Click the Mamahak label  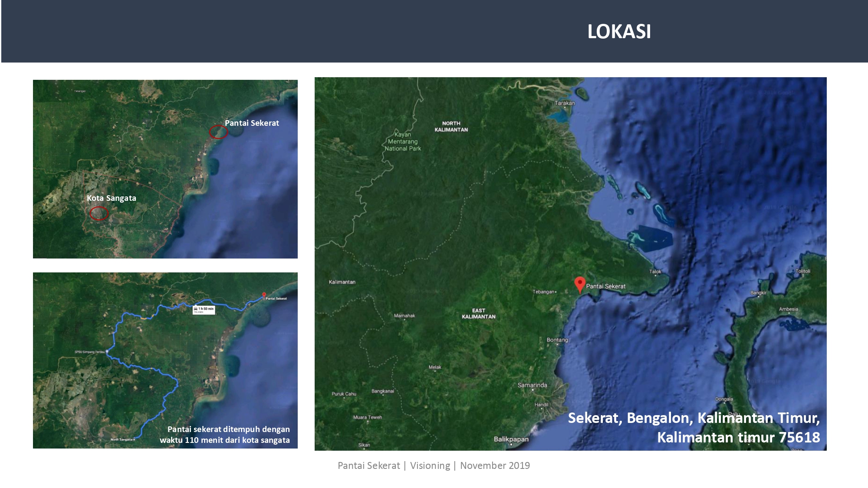(x=404, y=316)
